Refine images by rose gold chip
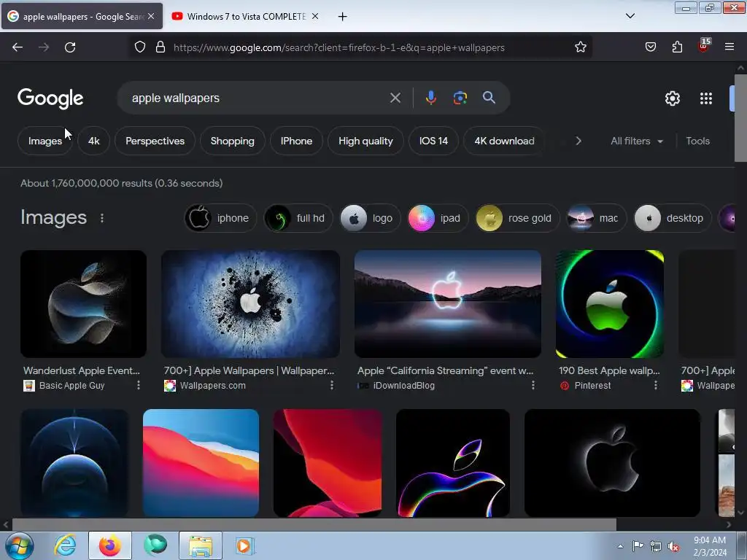This screenshot has width=747, height=560. [x=517, y=218]
